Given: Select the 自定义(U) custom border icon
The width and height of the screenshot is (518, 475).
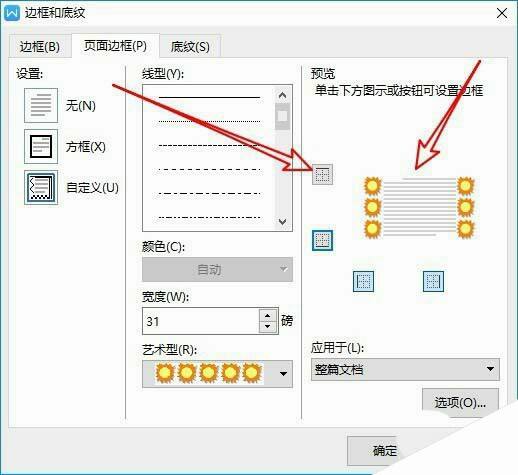Looking at the screenshot, I should pyautogui.click(x=41, y=187).
